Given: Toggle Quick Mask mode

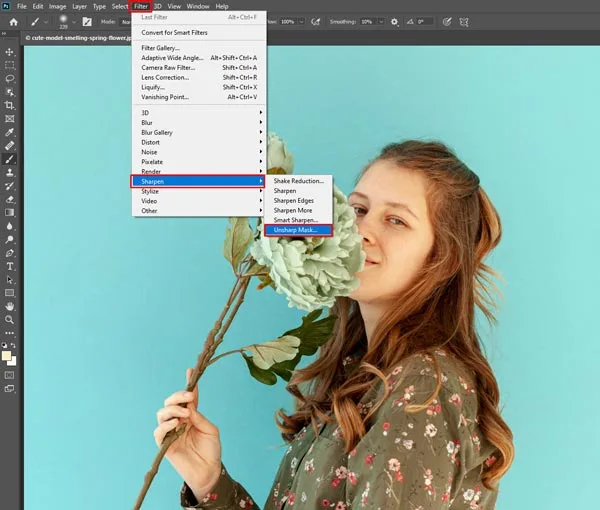Looking at the screenshot, I should pos(10,375).
